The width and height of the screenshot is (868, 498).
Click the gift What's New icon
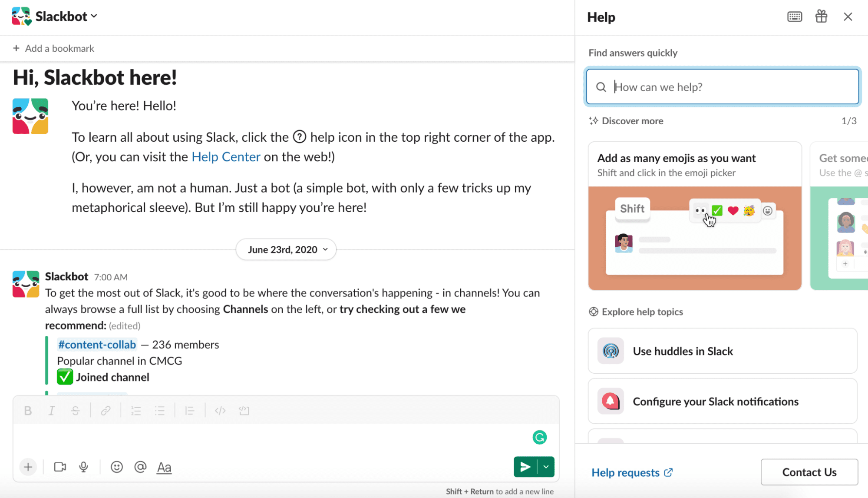point(821,17)
